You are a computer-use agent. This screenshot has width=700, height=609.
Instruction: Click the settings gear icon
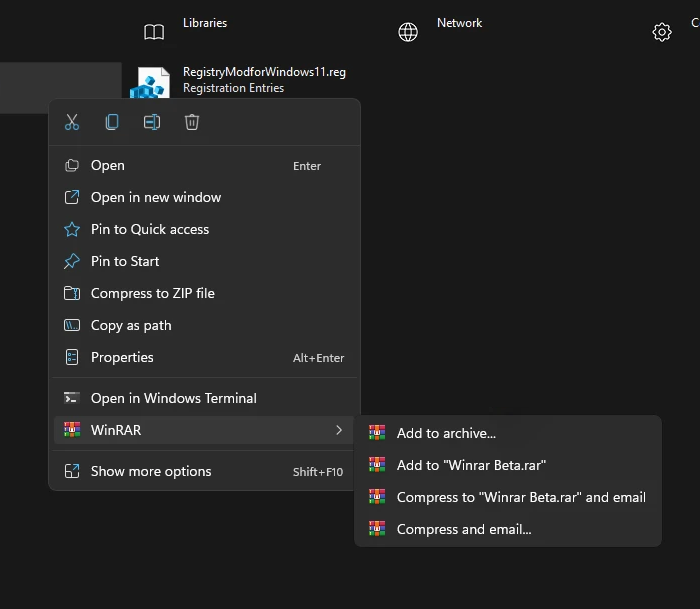662,32
